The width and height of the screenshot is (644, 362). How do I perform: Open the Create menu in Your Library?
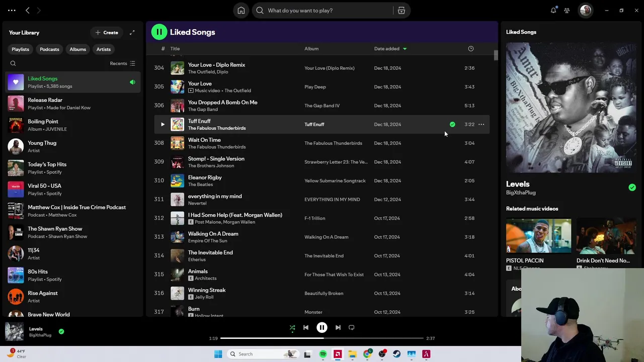107,33
